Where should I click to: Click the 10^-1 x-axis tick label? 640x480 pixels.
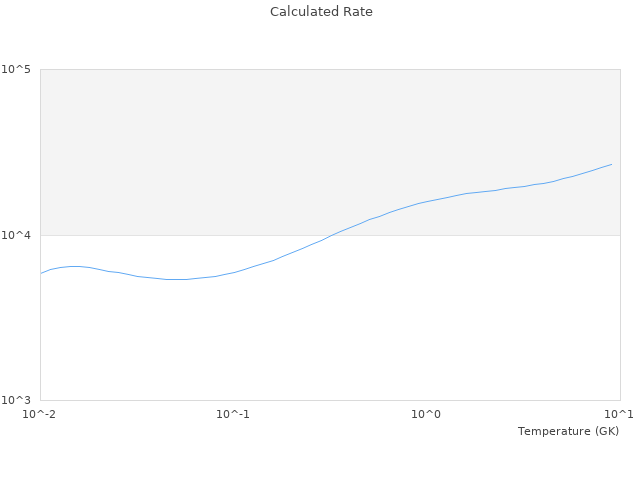[233, 414]
